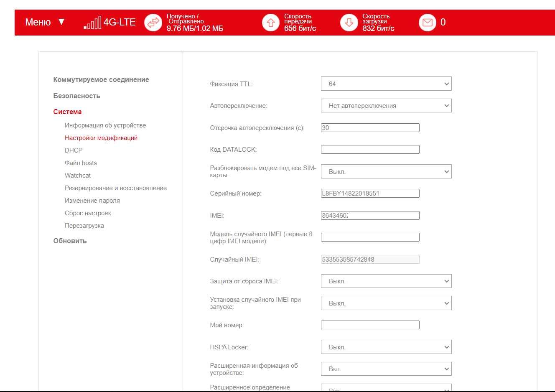Click the Код DATALOCK label
The height and width of the screenshot is (392, 555).
[233, 150]
